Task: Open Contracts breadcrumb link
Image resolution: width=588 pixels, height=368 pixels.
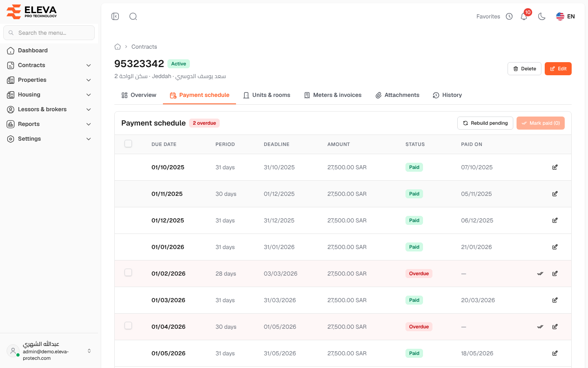Action: point(144,47)
